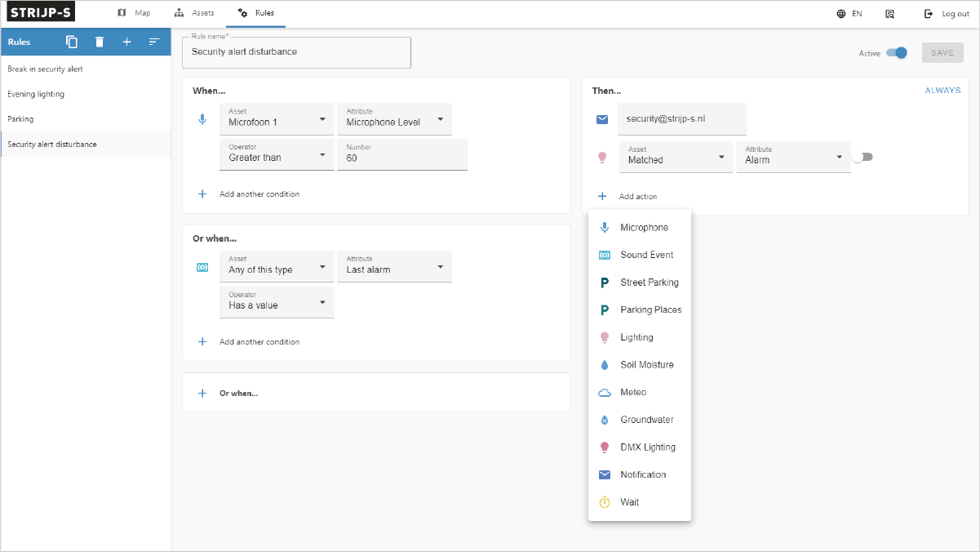
Task: Open the Assets tab
Action: pos(195,13)
